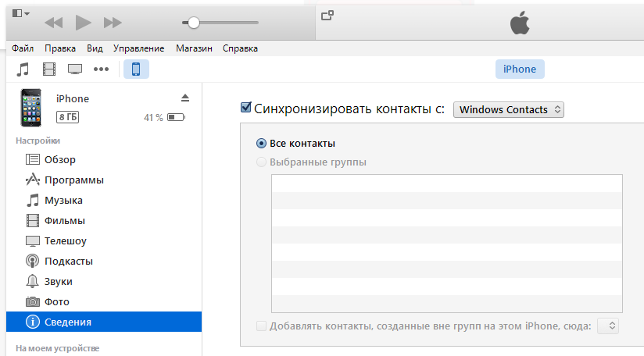
Task: Select the Выбранные группы radio button
Action: click(261, 162)
